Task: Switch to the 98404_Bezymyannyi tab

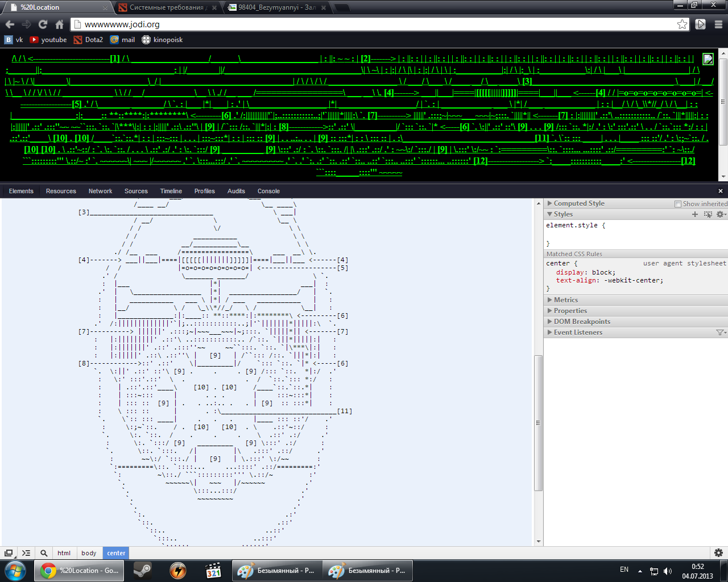Action: [x=277, y=7]
